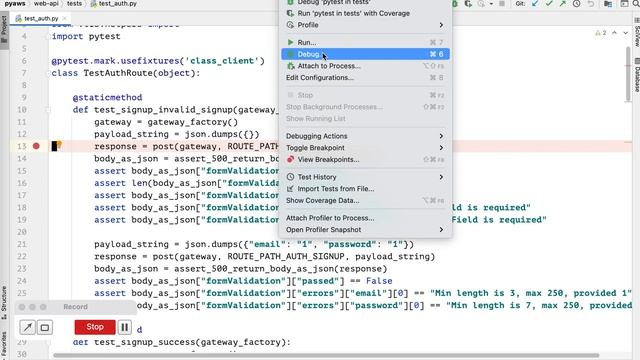The image size is (640, 360).
Task: Click Attach to Process in menu
Action: [365, 66]
